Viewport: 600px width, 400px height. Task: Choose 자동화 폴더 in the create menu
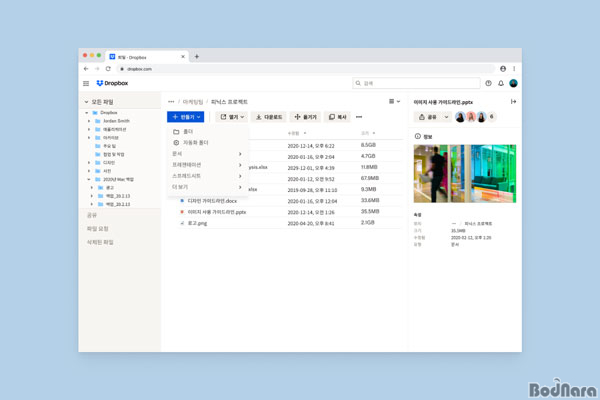point(208,143)
